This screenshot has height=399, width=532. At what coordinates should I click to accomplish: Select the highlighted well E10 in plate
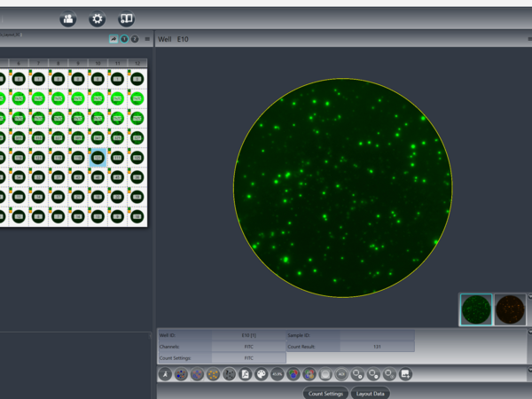98,157
